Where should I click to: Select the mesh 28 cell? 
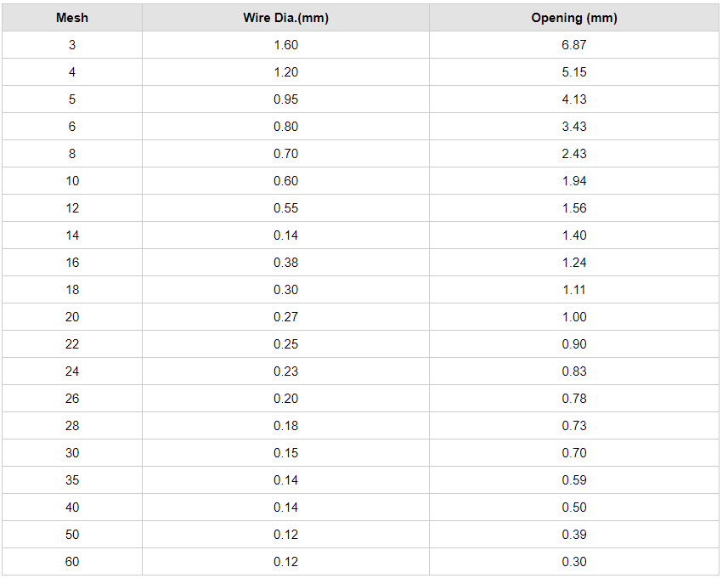pos(72,426)
